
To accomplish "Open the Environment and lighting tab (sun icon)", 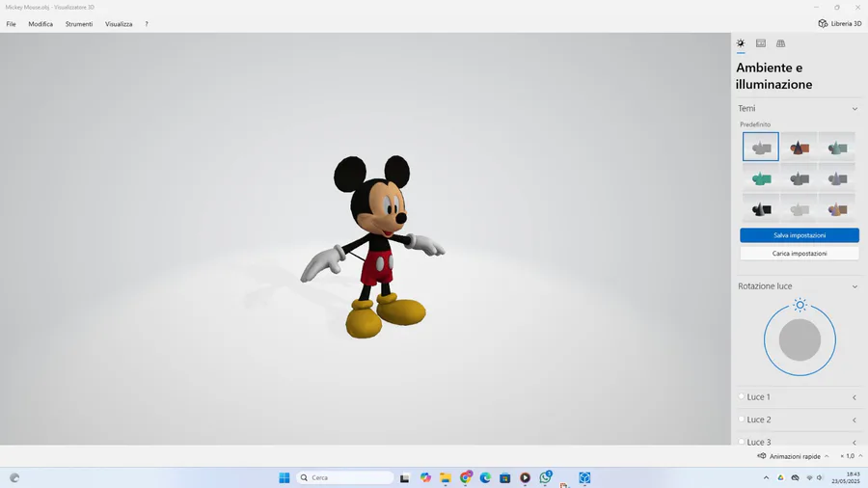I will pos(741,43).
